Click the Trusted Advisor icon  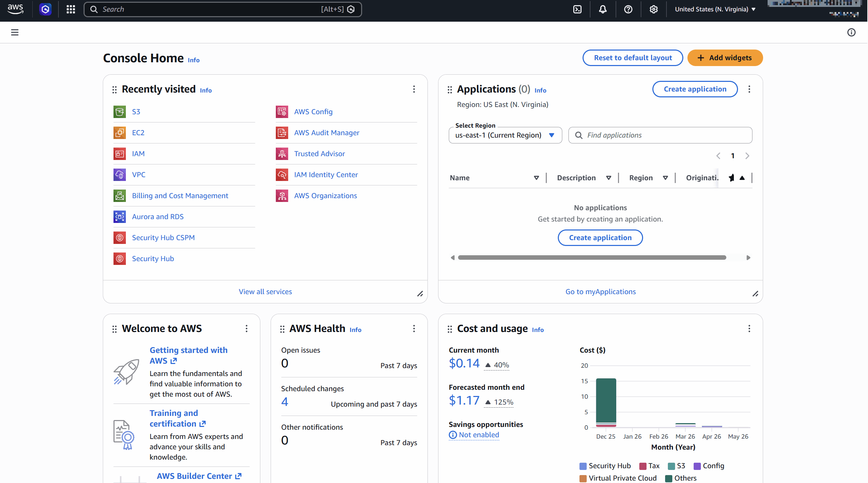coord(282,154)
